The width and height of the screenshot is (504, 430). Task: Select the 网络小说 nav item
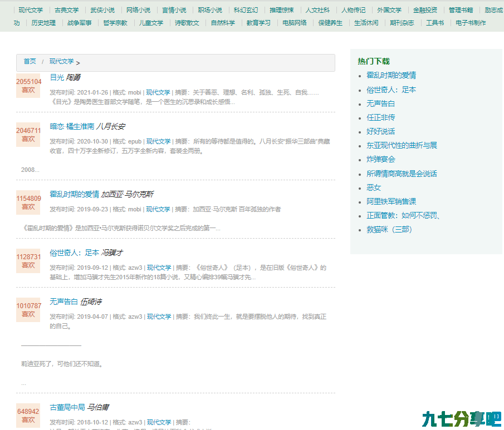coord(138,10)
